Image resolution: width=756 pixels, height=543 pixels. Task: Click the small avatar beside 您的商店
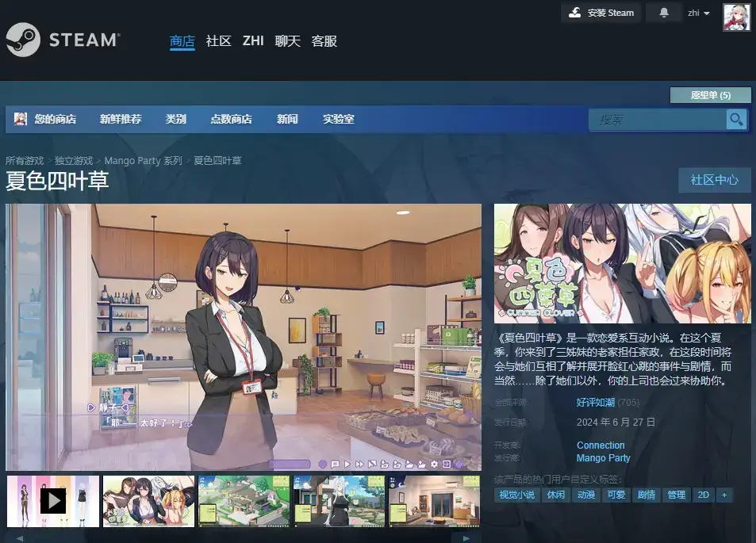click(21, 119)
